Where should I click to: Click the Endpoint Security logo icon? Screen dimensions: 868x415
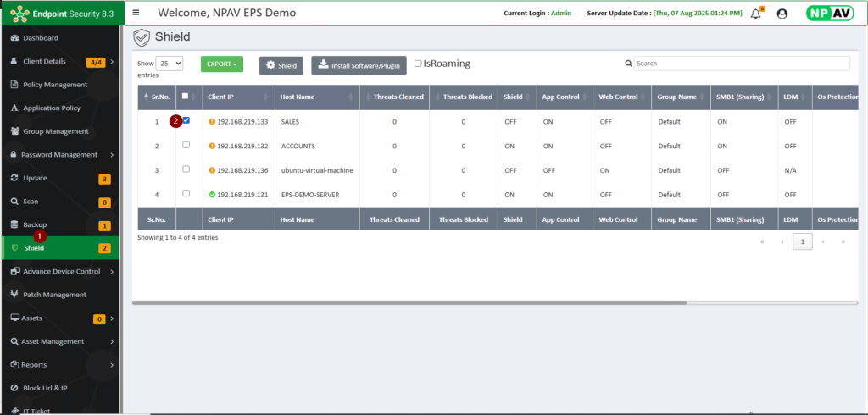(x=19, y=14)
